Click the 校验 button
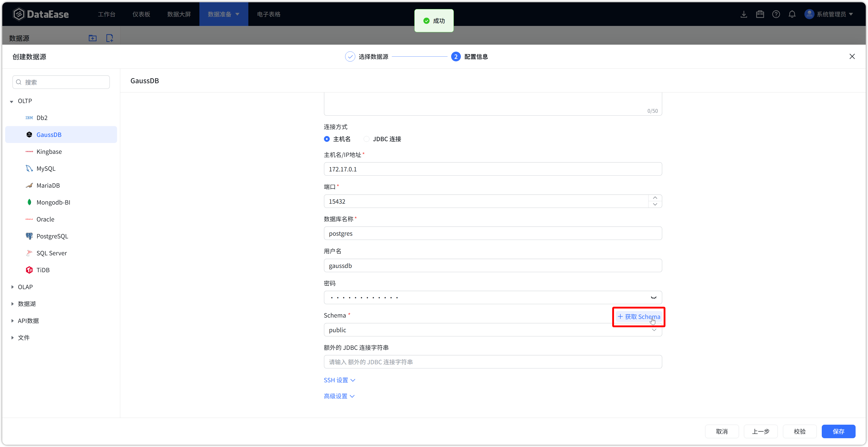This screenshot has height=447, width=868. click(800, 431)
